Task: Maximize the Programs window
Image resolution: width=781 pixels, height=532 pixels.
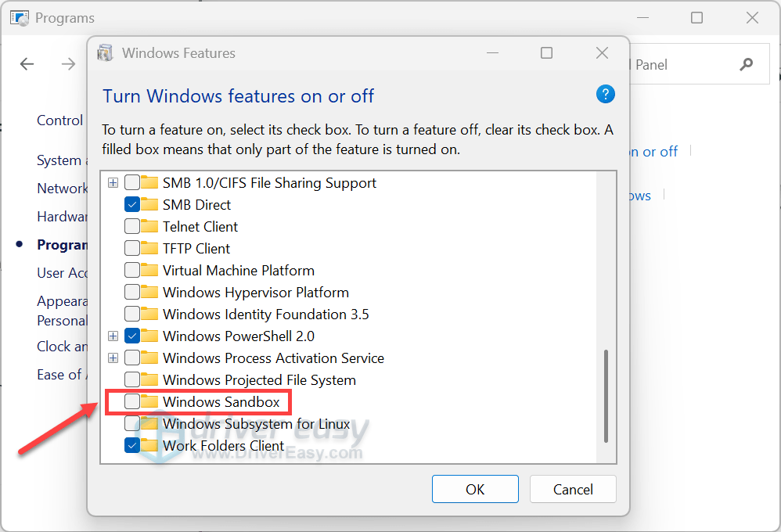Action: tap(696, 18)
